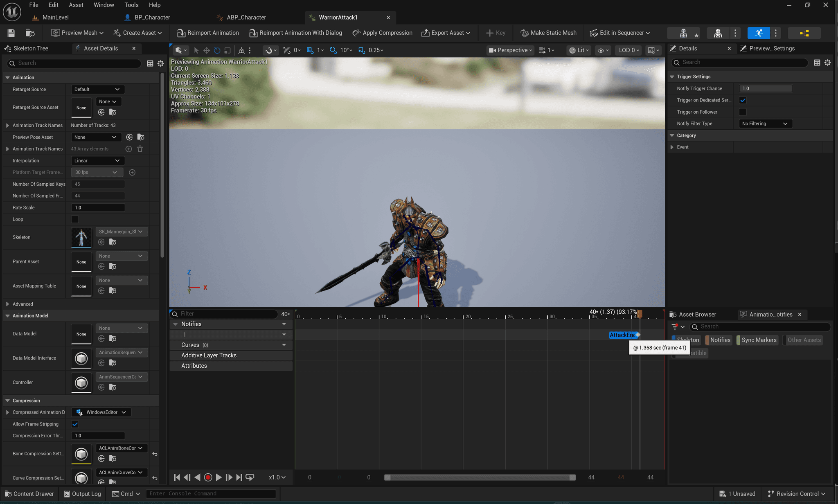Open the Interpolation Linear dropdown
Image resolution: width=838 pixels, height=504 pixels.
point(97,161)
